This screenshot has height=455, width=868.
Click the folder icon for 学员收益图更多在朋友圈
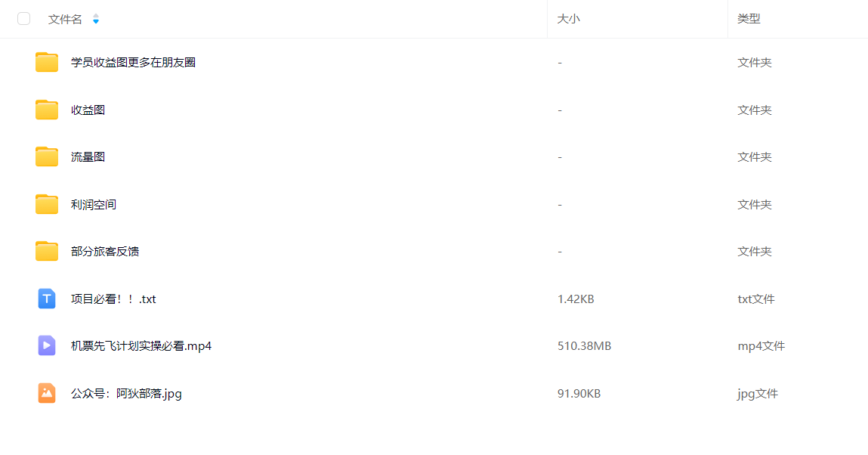47,62
